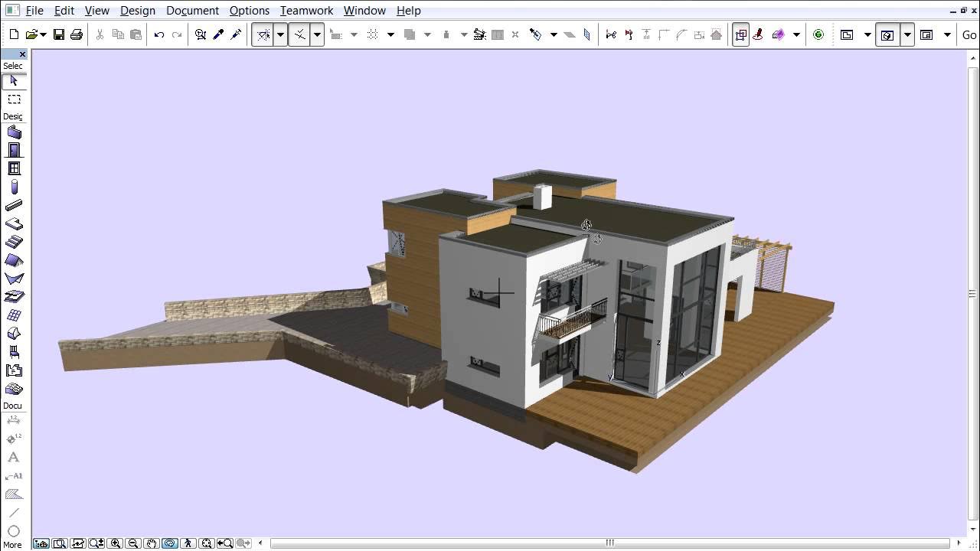The height and width of the screenshot is (551, 980).
Task: Open the Edit menu
Action: [64, 11]
